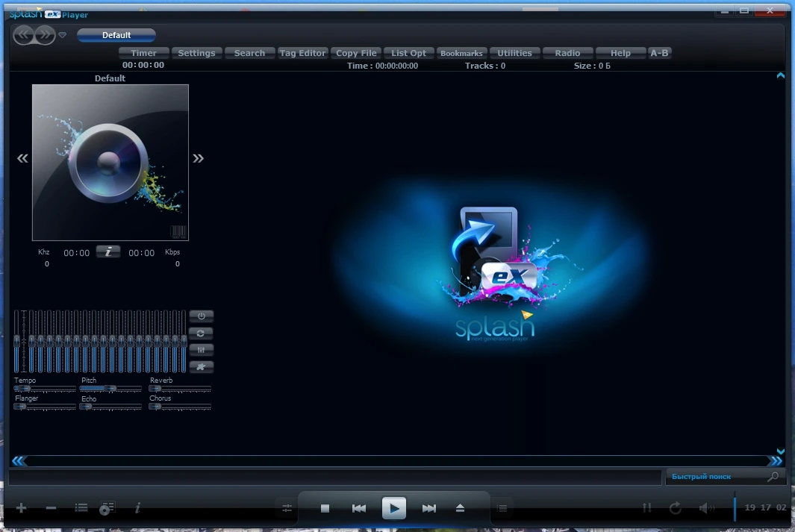Click the Time : 00:00:00:00 text
795x532 pixels.
(x=382, y=66)
